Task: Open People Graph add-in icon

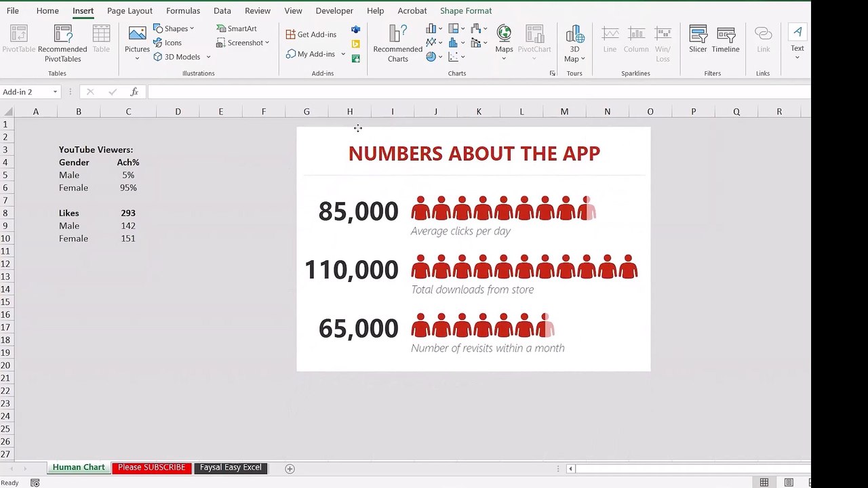Action: [355, 58]
